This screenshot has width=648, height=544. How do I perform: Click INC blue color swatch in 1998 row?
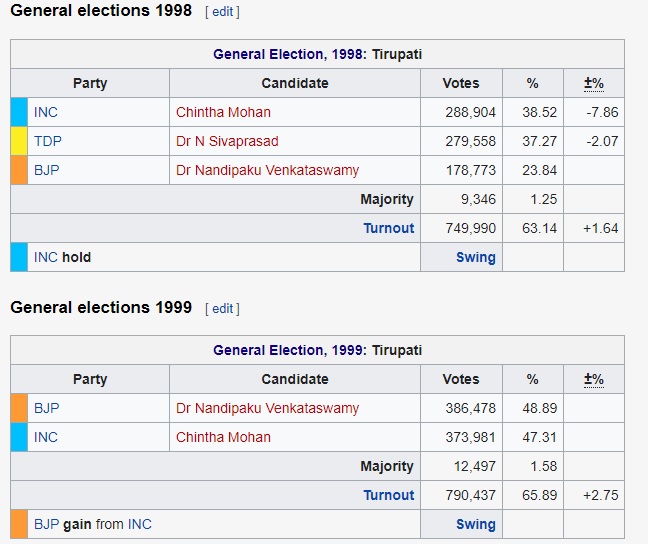[x=19, y=112]
